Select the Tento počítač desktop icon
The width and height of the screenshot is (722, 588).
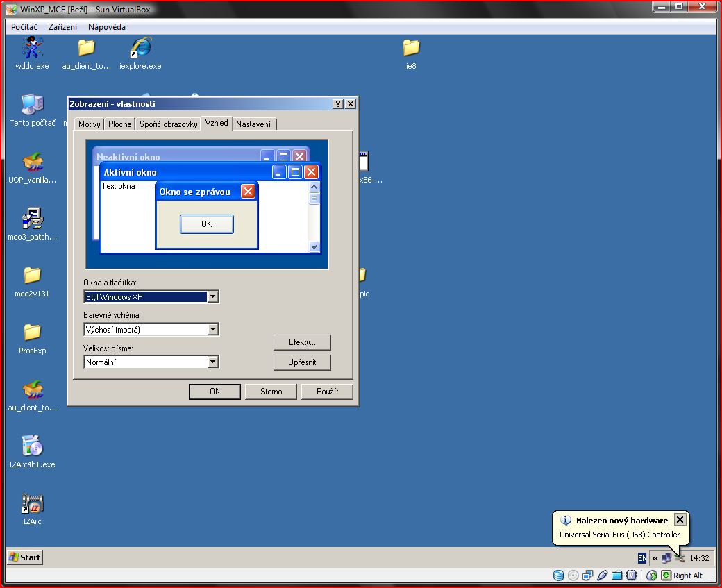tap(33, 105)
